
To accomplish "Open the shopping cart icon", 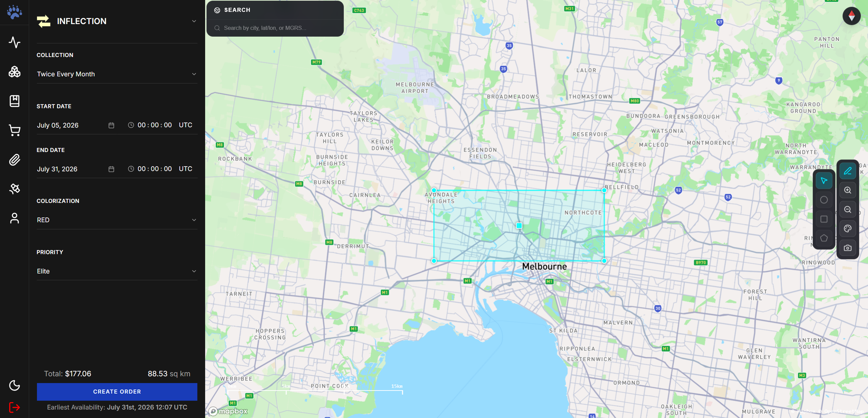I will tap(15, 130).
